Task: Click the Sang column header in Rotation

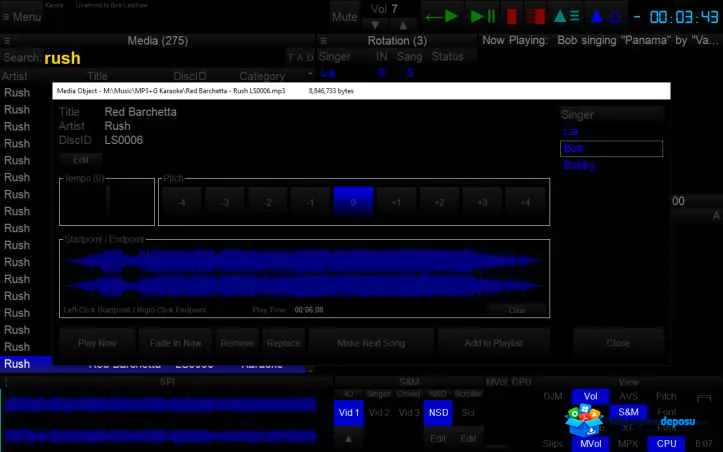Action: (x=409, y=57)
